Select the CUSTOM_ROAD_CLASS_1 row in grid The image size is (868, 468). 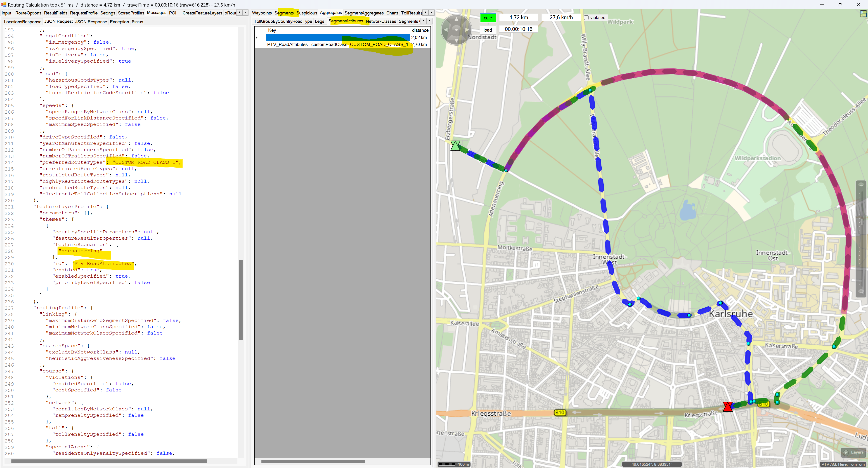(337, 44)
